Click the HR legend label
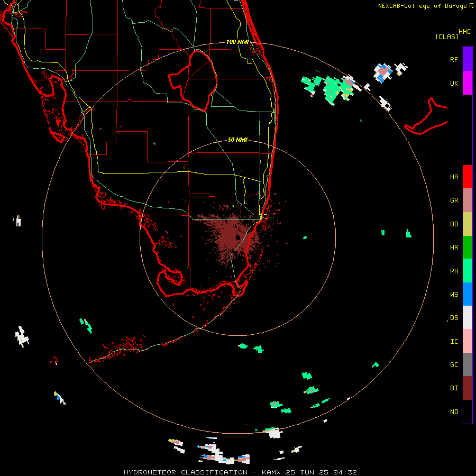Screen dimensions: 476x476 [x=454, y=248]
